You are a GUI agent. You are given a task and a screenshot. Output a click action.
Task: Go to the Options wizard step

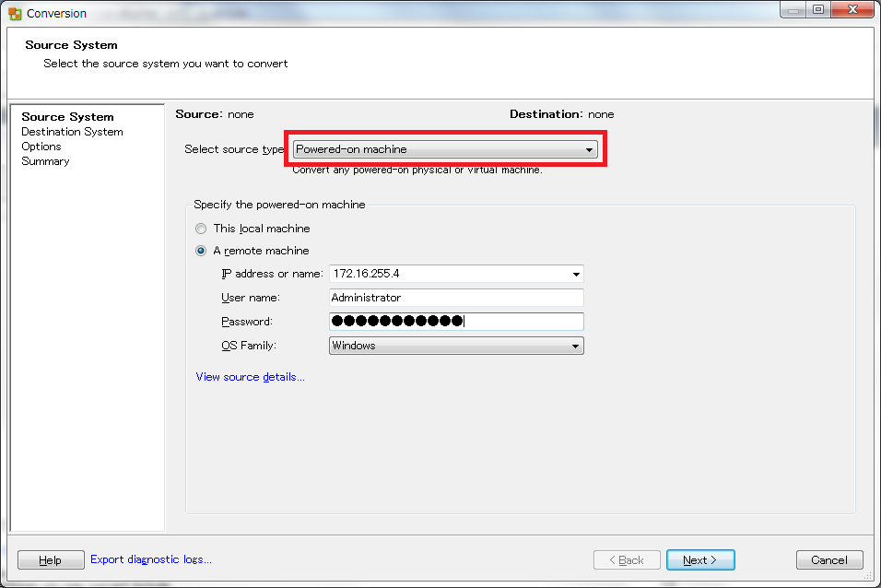coord(41,147)
